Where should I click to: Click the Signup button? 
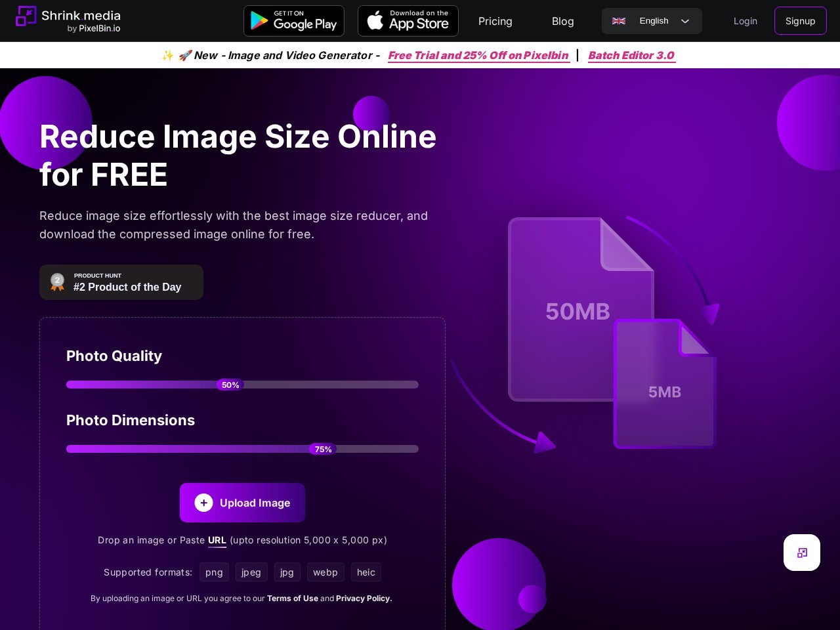click(x=801, y=21)
